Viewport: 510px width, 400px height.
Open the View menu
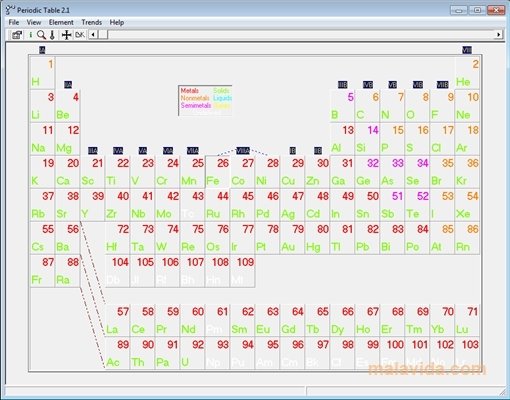tap(34, 22)
